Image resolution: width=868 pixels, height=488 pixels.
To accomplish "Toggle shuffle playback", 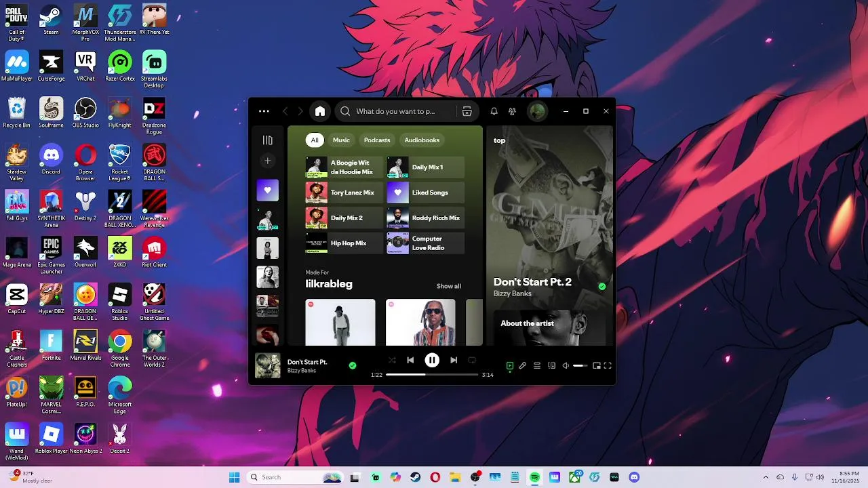I will [x=392, y=361].
